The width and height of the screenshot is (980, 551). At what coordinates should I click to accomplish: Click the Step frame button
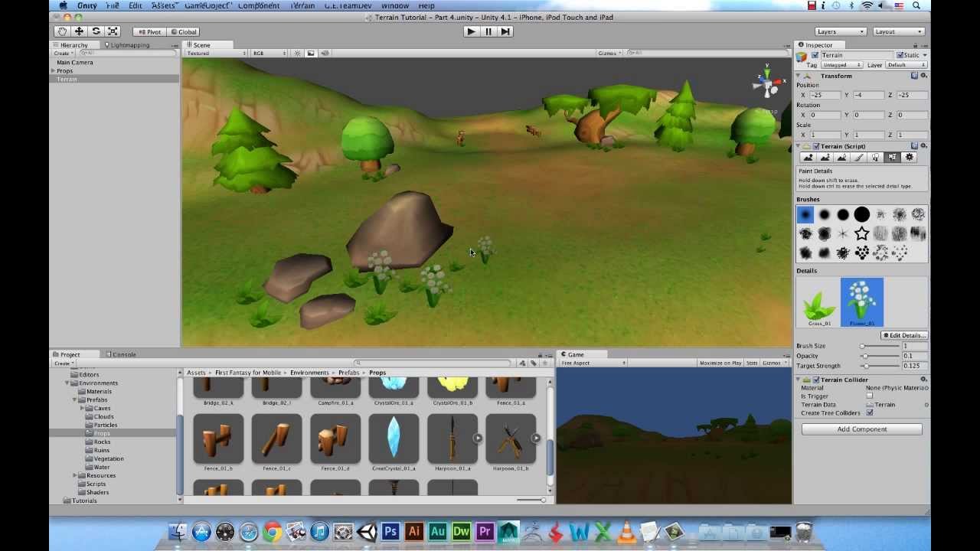coord(505,31)
